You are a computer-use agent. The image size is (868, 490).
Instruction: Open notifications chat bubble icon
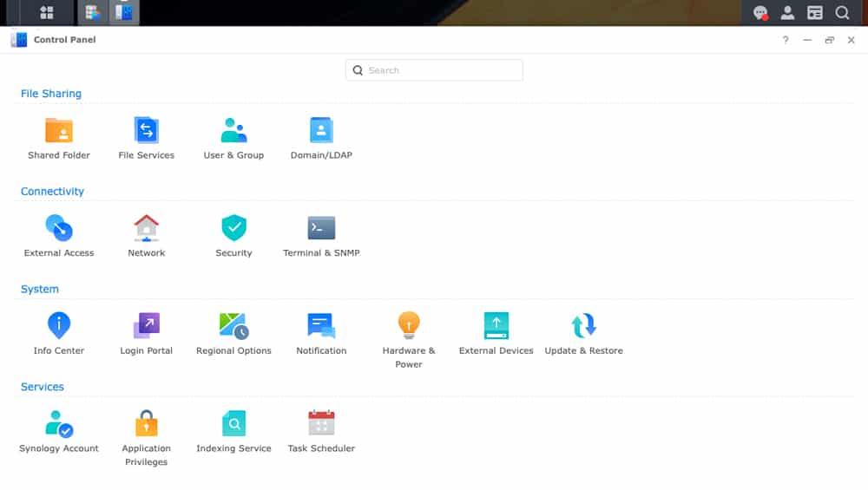point(760,12)
